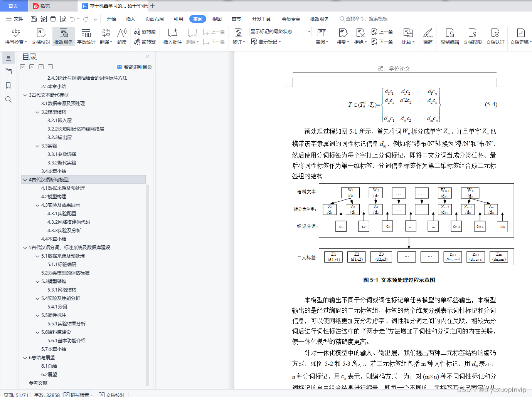Insert a comment (插入批注)
532x397 pixels.
point(172,37)
